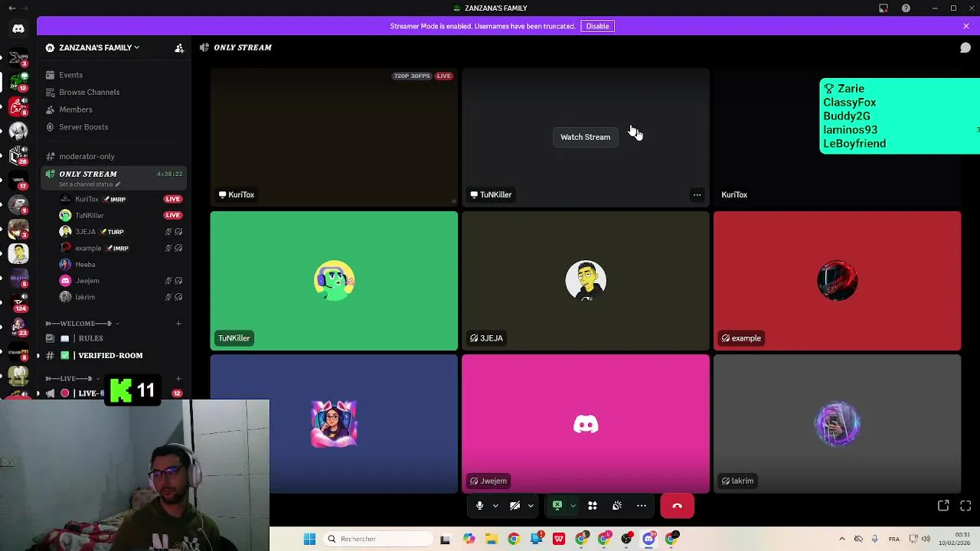Invite people icon next to server name
The image size is (980, 551).
tap(179, 47)
